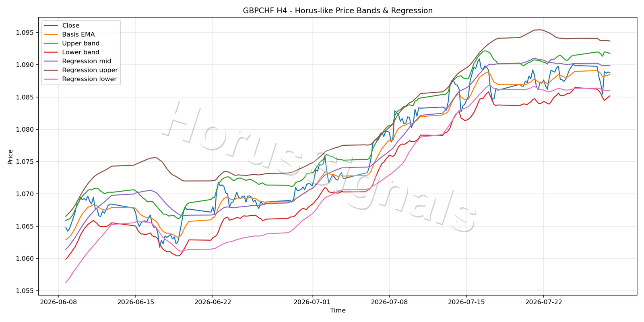This screenshot has height=322, width=644.
Task: Click the orange Basis EMA swatch in legend
Action: 51,35
